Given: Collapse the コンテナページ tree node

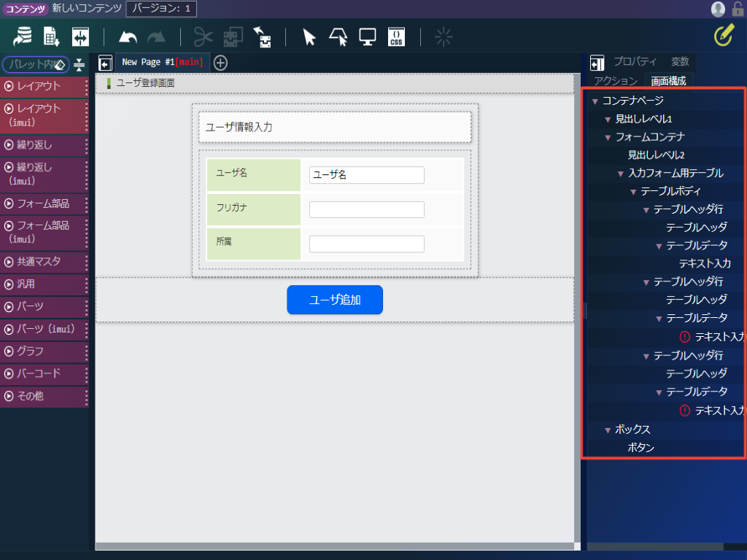Looking at the screenshot, I should click(595, 101).
